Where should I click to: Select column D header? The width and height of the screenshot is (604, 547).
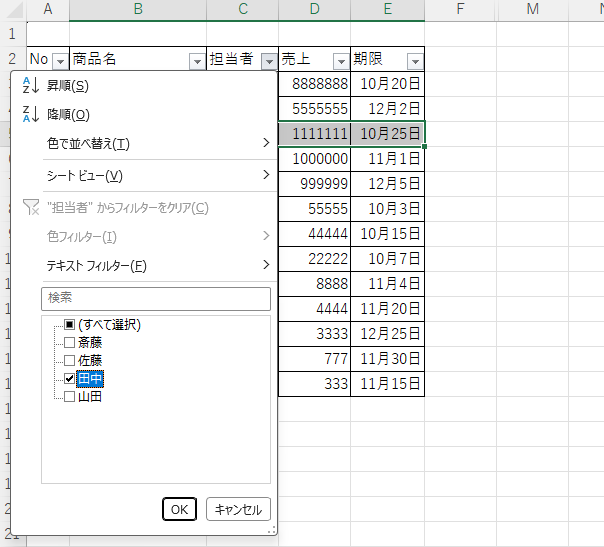(x=314, y=9)
